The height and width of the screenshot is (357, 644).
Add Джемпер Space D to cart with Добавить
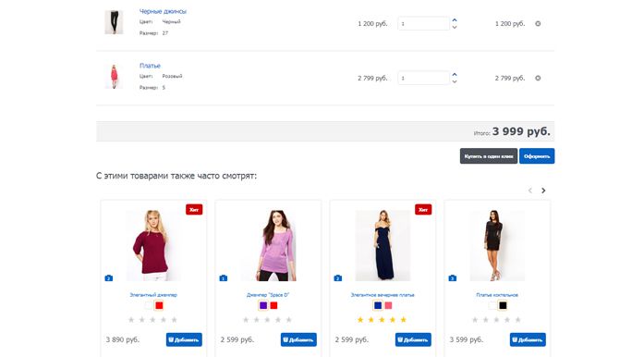pos(298,339)
